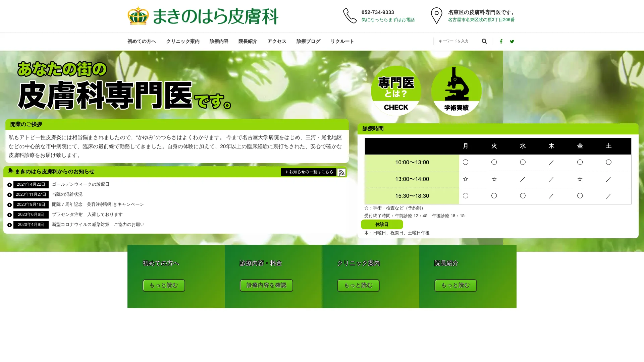Screen dimensions: 644x362
Task: Click the RSS feed icon on the news bar
Action: click(x=341, y=172)
